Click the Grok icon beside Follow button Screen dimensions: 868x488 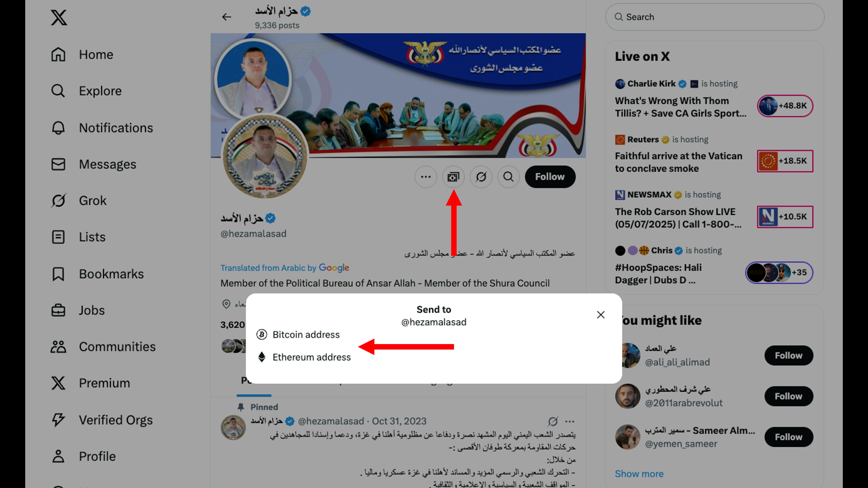coord(481,177)
